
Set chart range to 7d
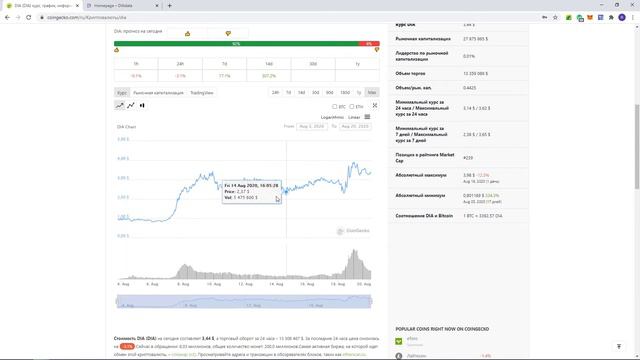click(x=289, y=93)
